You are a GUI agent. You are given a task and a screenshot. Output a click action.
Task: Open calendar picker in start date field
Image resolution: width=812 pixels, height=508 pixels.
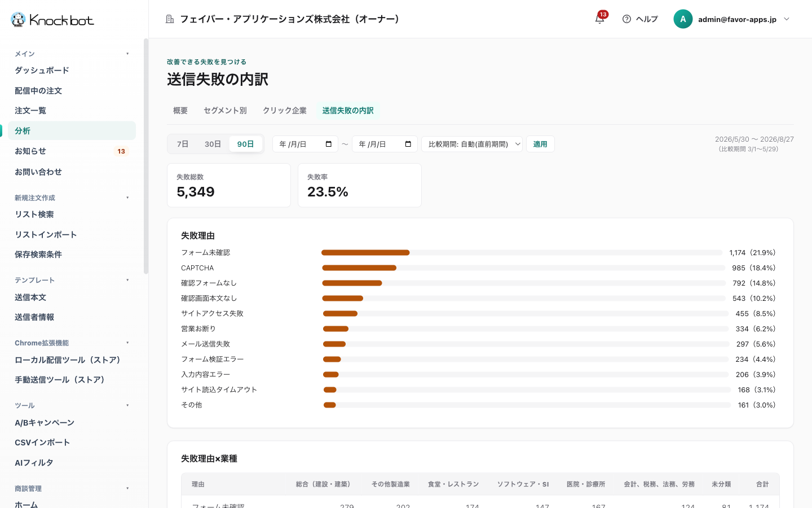coord(329,144)
